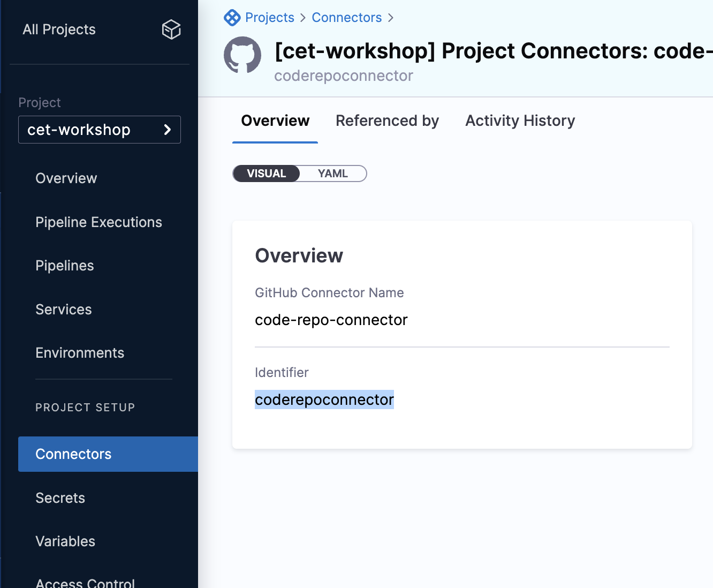713x588 pixels.
Task: Click the cube icon beside All Projects
Action: 171,29
